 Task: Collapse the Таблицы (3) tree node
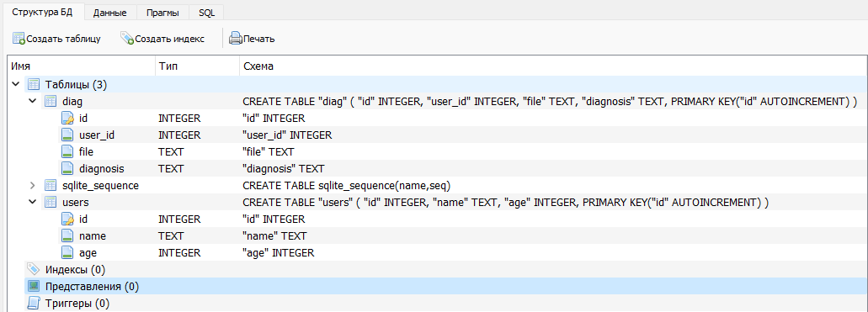point(15,85)
